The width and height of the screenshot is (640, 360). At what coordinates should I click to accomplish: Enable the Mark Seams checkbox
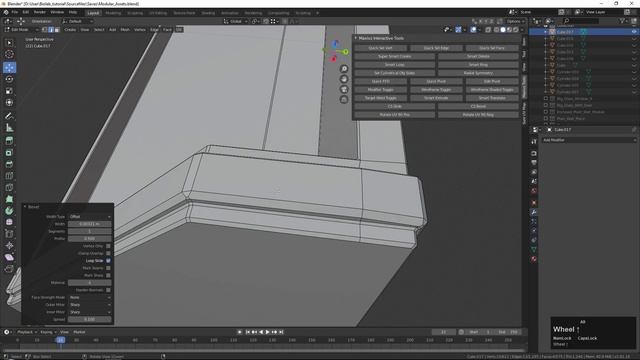click(108, 268)
